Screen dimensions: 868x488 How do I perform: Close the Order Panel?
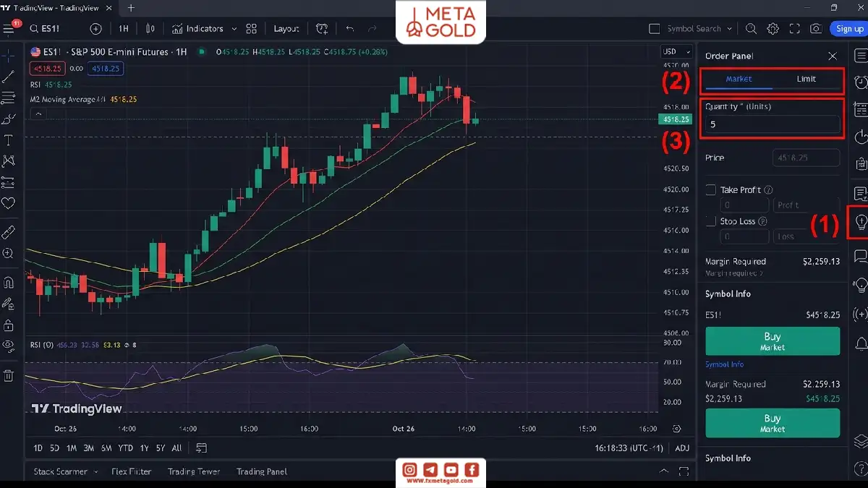[833, 56]
